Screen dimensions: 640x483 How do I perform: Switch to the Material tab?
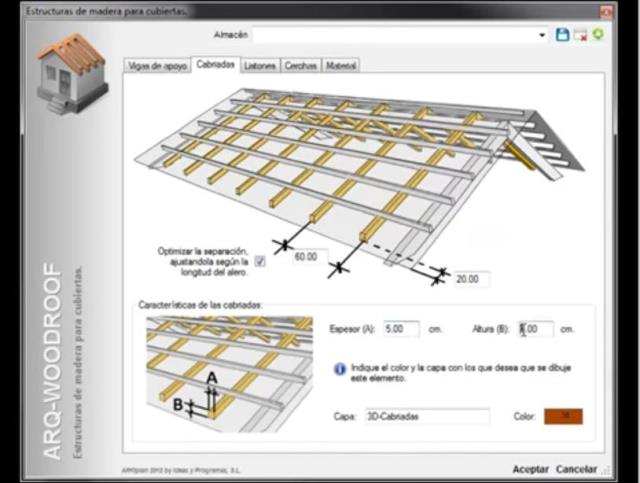pos(341,65)
